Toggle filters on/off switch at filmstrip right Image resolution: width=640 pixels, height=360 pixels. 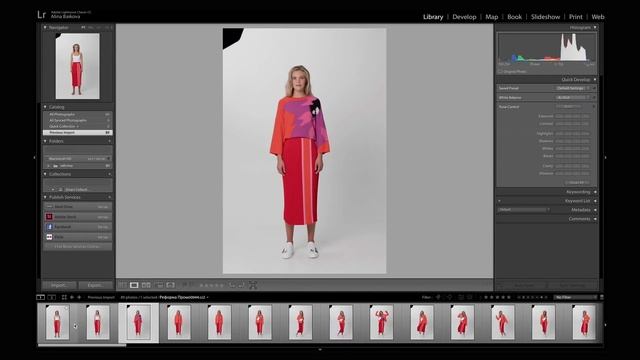point(601,297)
